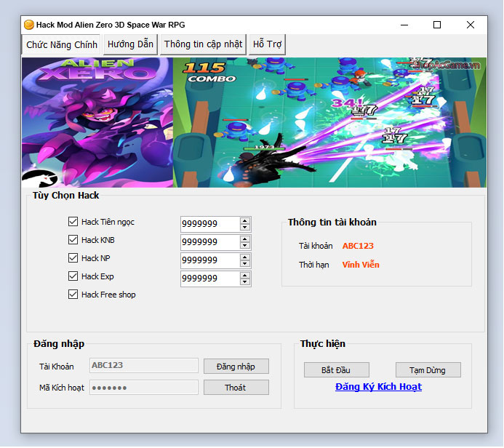Click the Bắt Đầu button
The height and width of the screenshot is (448, 504).
coord(336,370)
